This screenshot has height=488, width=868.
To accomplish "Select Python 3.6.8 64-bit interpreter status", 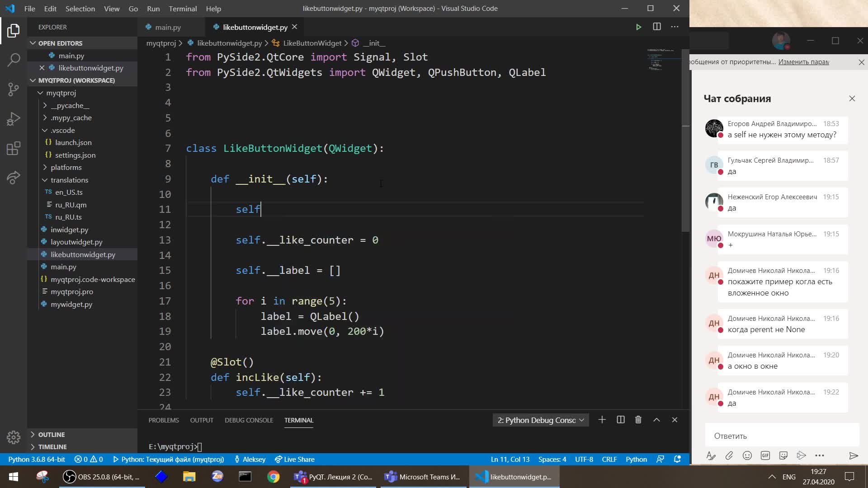I will [x=37, y=459].
